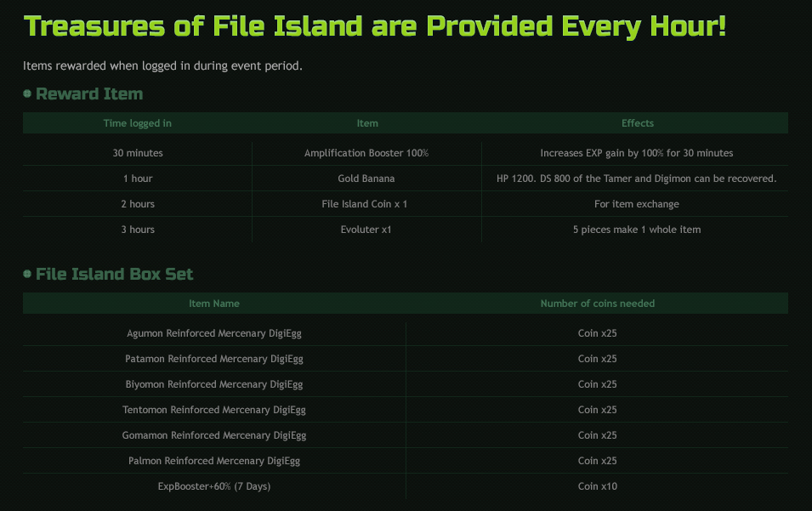Click 'HP 1200. DS 800' effect description
This screenshot has width=812, height=511.
(637, 179)
